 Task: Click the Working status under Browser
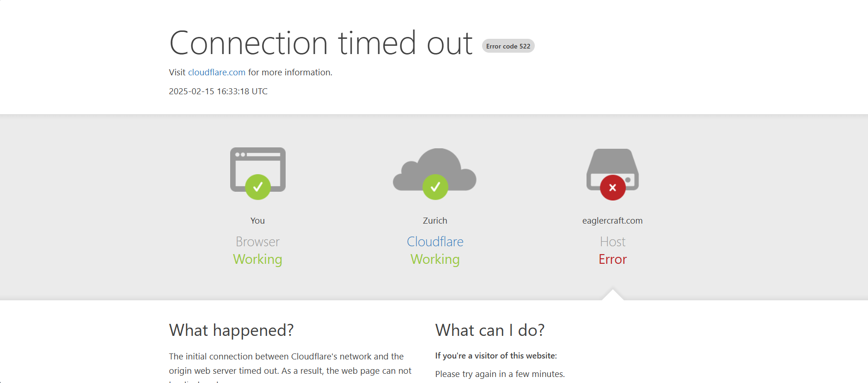pyautogui.click(x=257, y=259)
